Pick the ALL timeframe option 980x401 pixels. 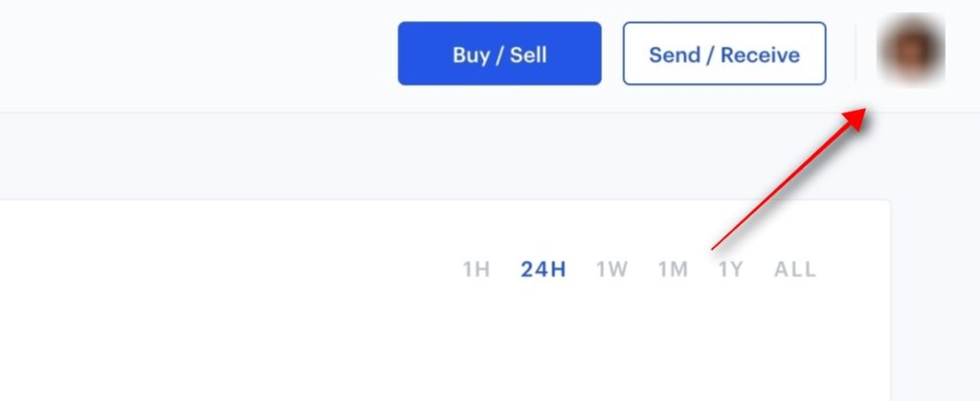tap(795, 269)
